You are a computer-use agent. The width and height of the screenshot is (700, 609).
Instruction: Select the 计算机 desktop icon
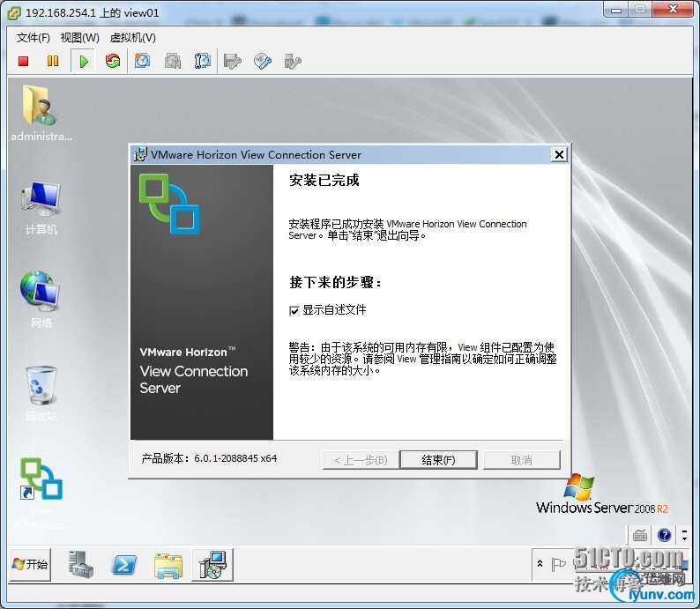click(x=41, y=208)
